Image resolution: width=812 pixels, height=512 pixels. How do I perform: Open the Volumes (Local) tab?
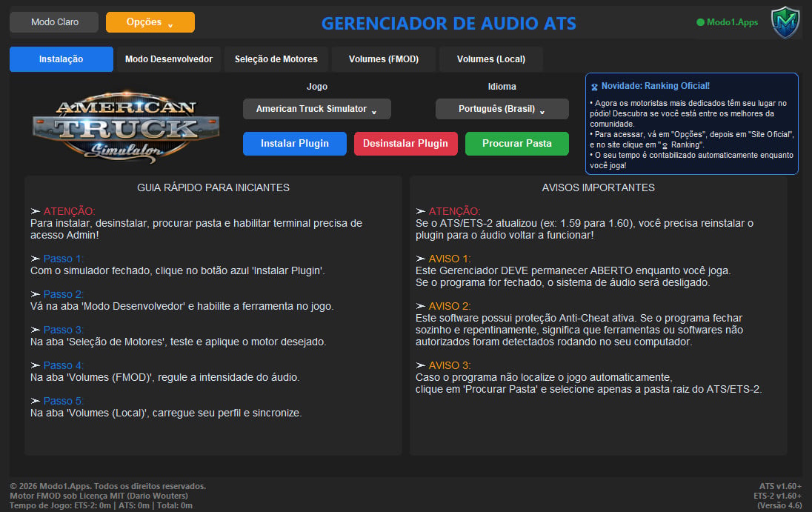pyautogui.click(x=491, y=59)
